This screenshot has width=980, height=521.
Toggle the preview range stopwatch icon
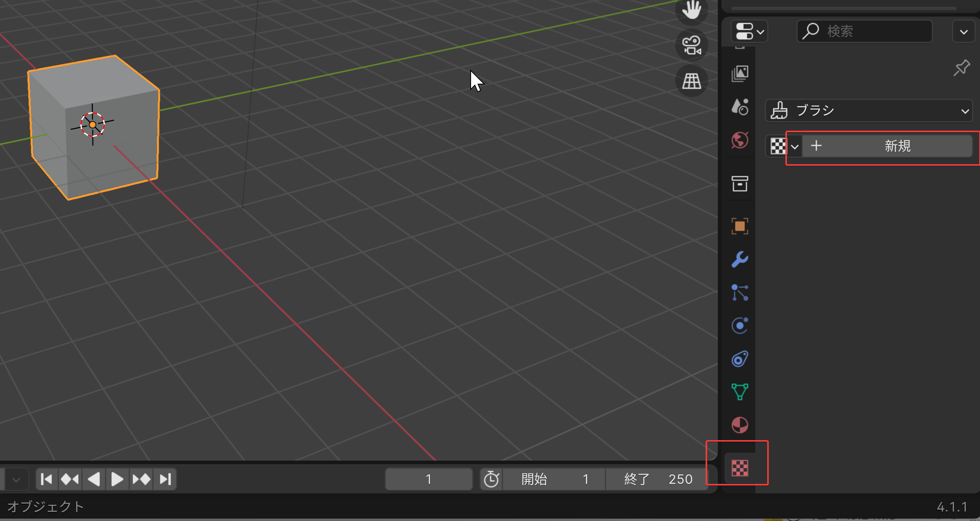click(x=491, y=479)
